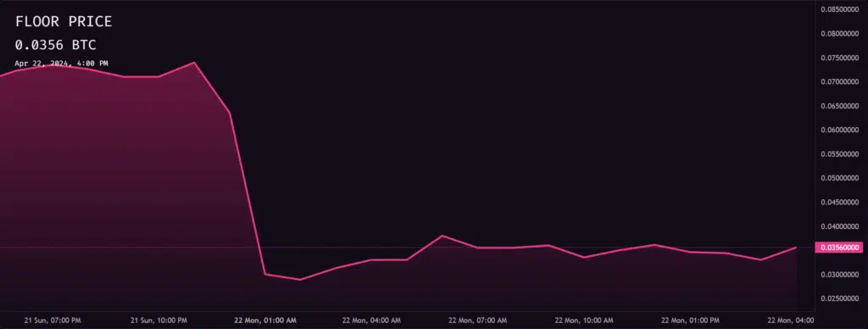This screenshot has width=868, height=329.
Task: Click the 0.08500000 price axis label
Action: tap(840, 9)
